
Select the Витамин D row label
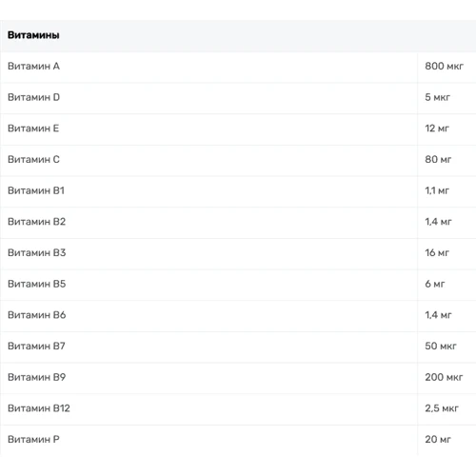pyautogui.click(x=33, y=97)
